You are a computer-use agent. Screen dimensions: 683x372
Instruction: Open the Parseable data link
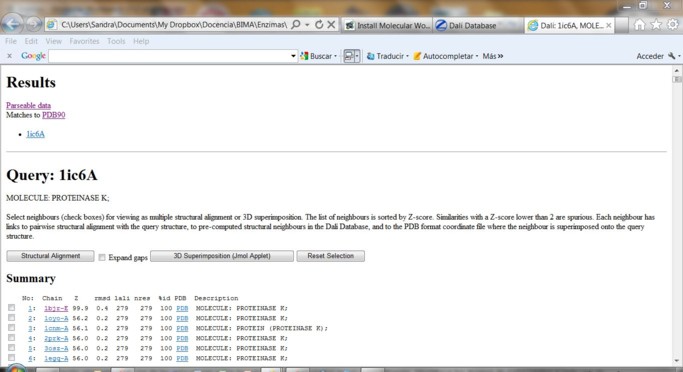(x=28, y=105)
